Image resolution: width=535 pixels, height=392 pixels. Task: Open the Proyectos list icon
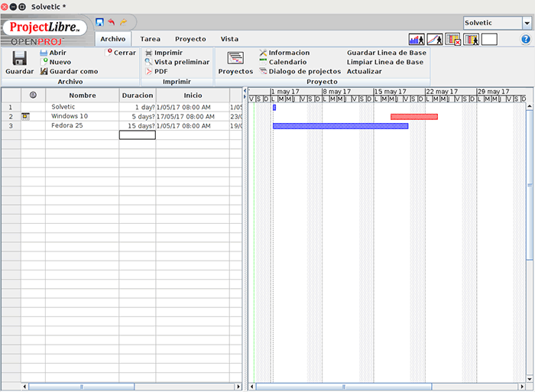click(235, 58)
